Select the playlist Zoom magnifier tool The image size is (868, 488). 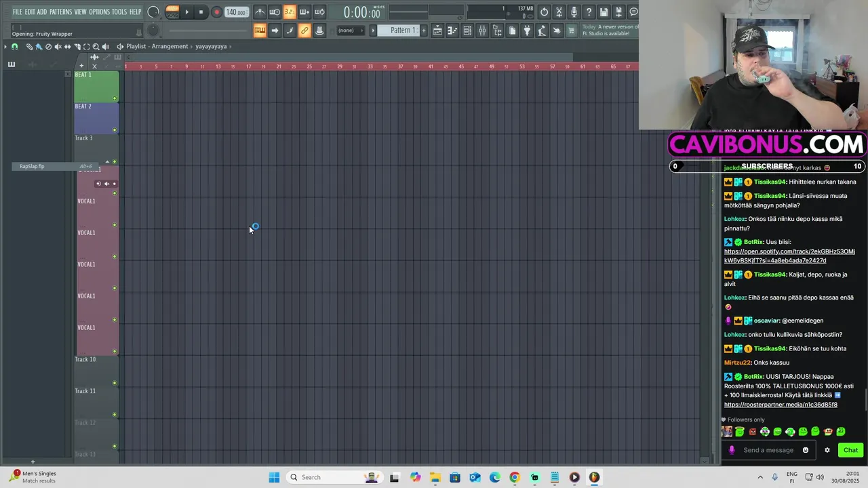[x=96, y=47]
